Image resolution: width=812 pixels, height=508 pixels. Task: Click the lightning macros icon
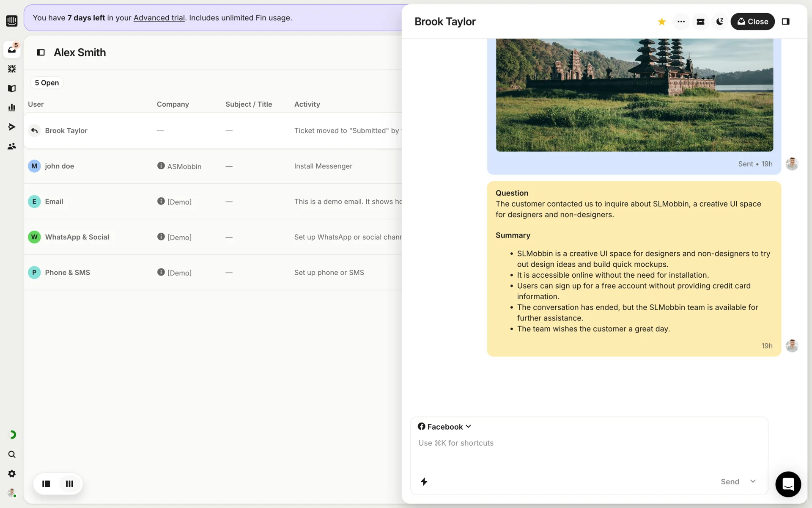click(x=424, y=481)
